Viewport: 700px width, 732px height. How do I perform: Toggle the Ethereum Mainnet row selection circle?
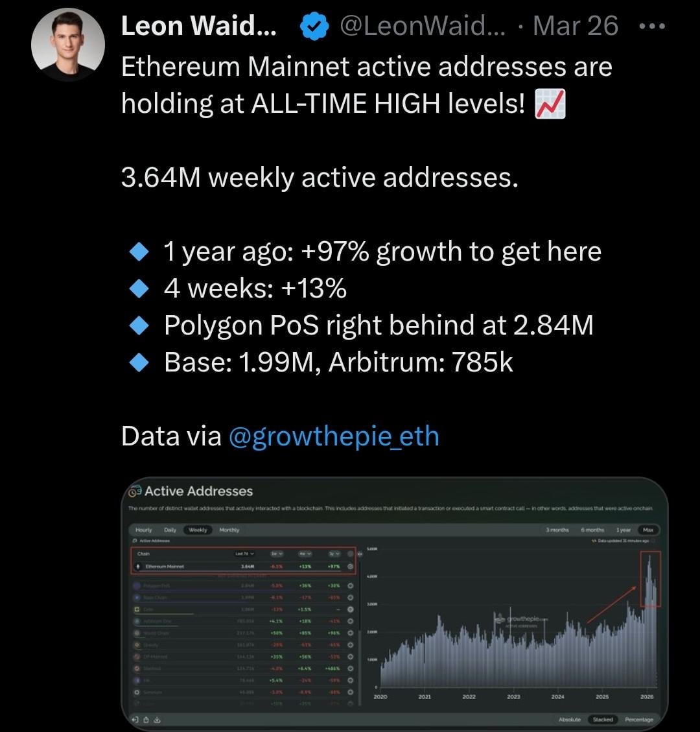(x=351, y=567)
